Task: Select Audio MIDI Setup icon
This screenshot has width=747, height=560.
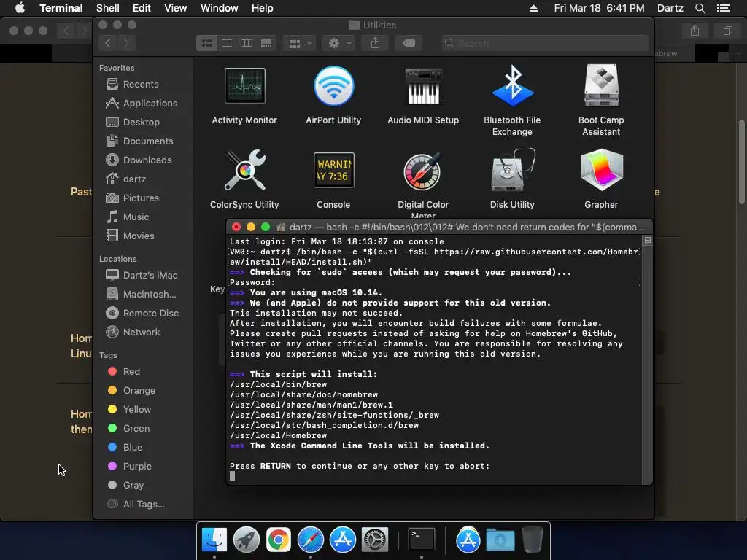Action: (423, 86)
